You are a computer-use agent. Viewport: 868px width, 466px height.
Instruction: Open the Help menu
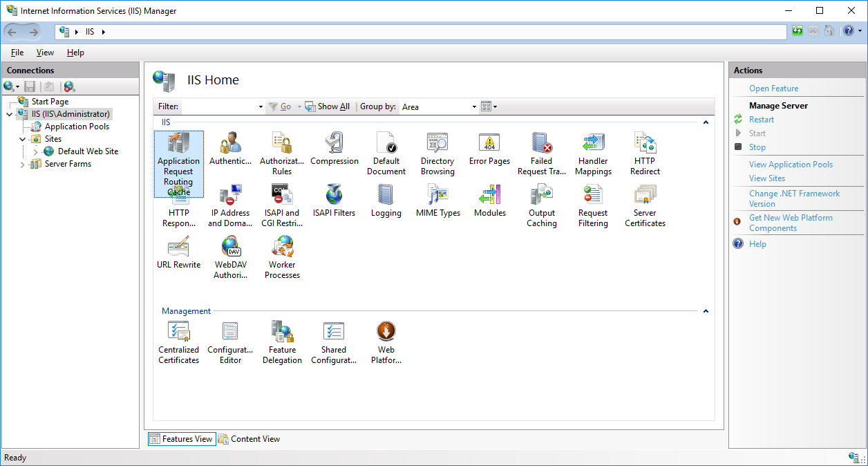coord(75,53)
